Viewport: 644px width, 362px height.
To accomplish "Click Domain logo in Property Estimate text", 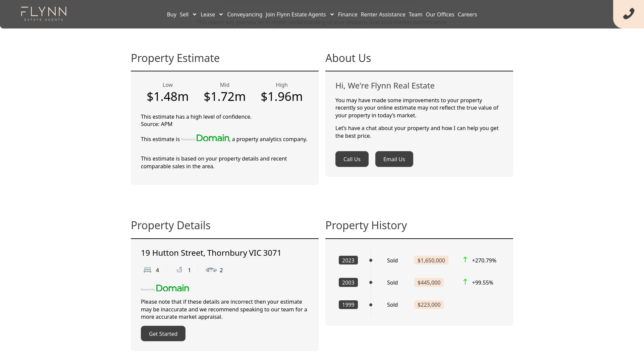I will pos(205,138).
